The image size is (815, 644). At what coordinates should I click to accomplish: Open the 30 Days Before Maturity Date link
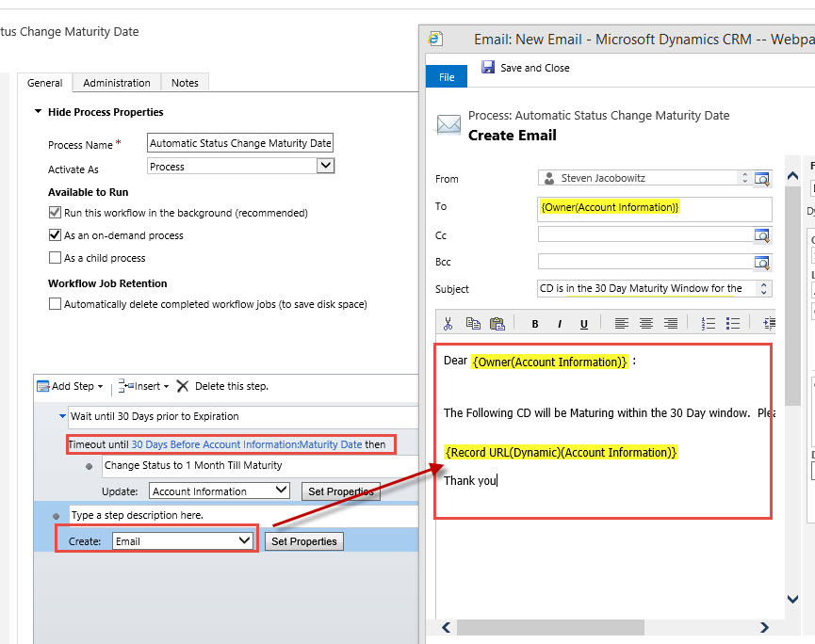pos(246,444)
